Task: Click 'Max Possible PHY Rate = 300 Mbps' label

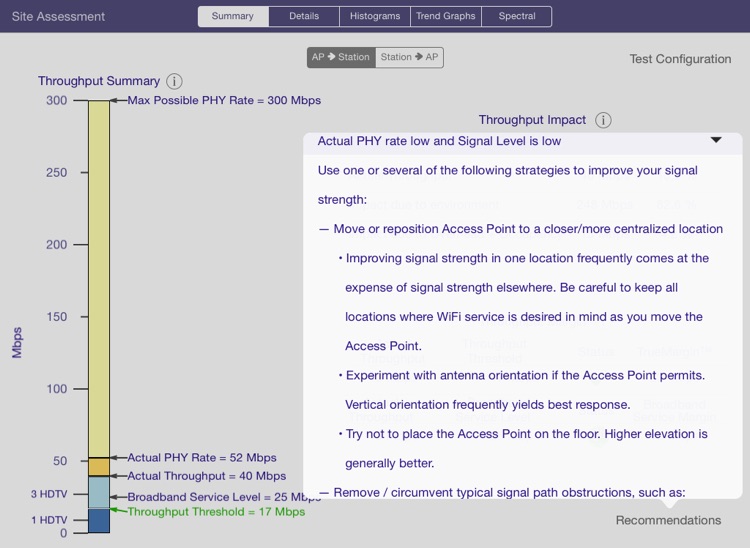Action: 224,100
